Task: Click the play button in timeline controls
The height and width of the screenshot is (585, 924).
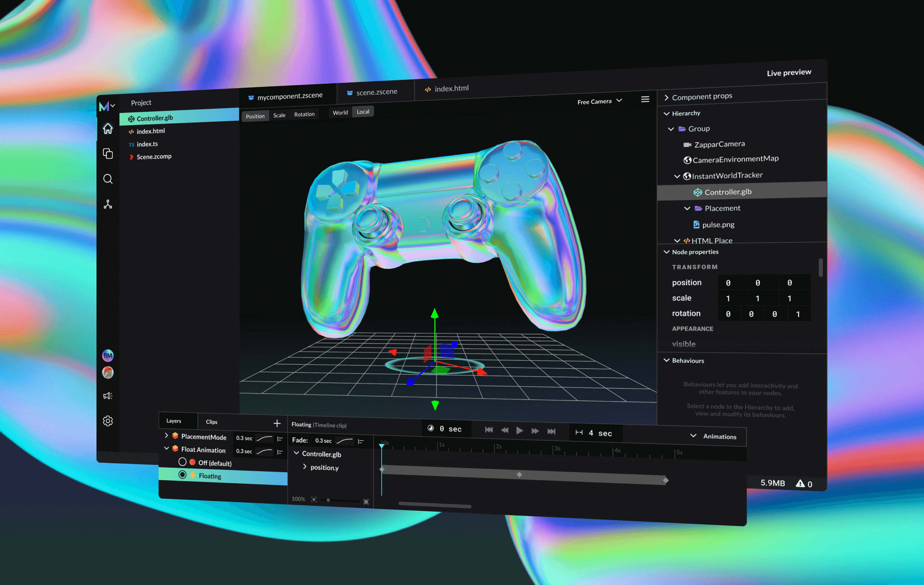Action: coord(519,429)
